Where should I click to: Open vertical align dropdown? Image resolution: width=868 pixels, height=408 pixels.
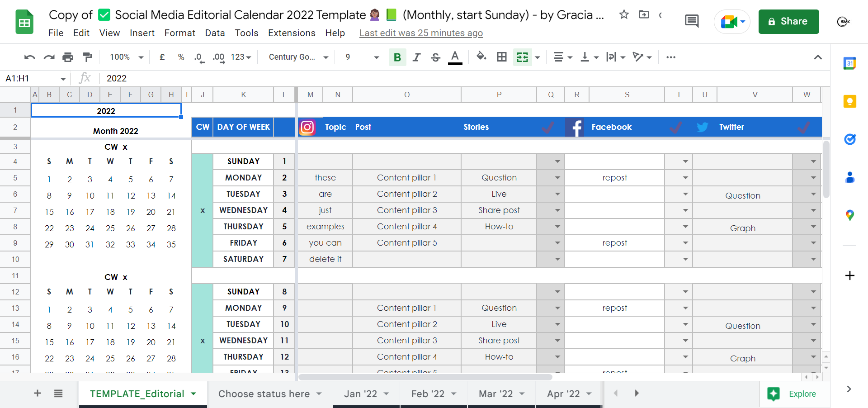[589, 57]
